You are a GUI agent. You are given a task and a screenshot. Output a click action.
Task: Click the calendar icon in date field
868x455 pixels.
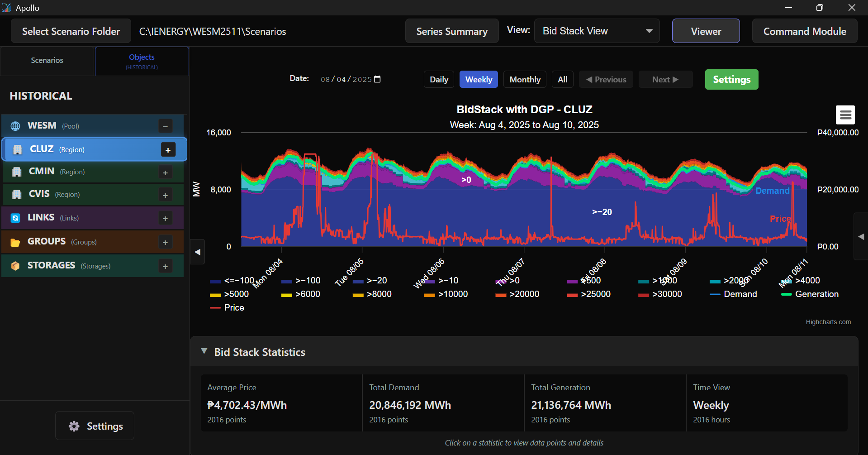point(378,79)
